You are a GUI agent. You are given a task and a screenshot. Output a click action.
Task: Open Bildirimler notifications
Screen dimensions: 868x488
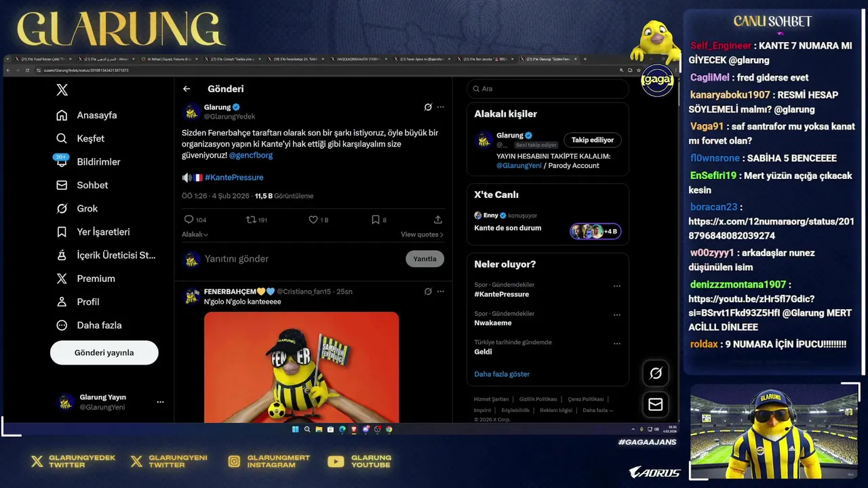pos(88,162)
